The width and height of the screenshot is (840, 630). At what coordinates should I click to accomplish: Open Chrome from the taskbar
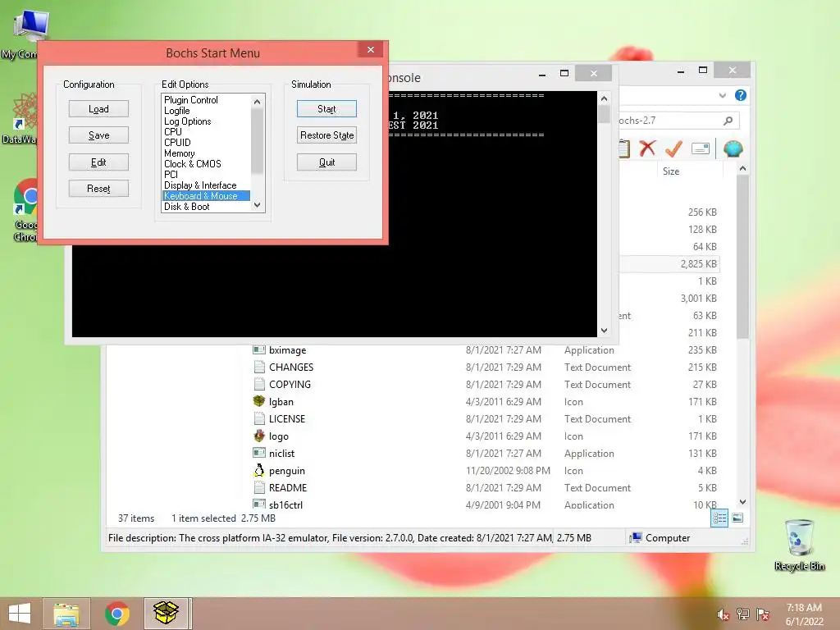click(x=116, y=614)
